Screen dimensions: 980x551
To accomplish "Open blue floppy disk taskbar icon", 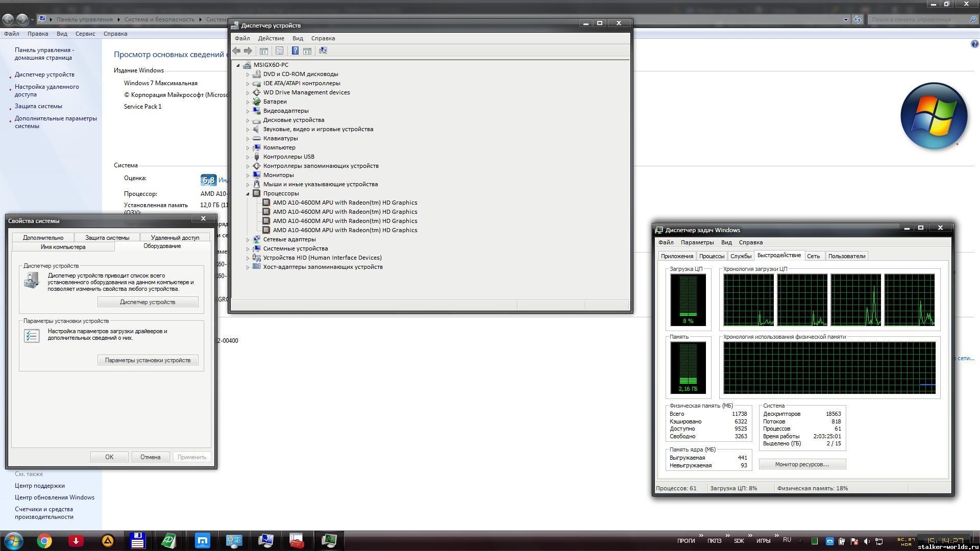I will coord(138,541).
